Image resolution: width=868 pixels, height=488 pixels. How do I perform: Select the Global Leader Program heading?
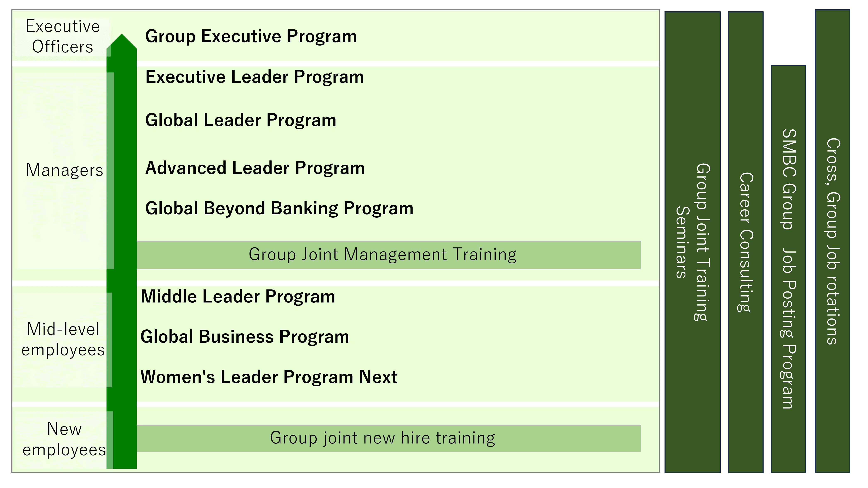pos(241,120)
